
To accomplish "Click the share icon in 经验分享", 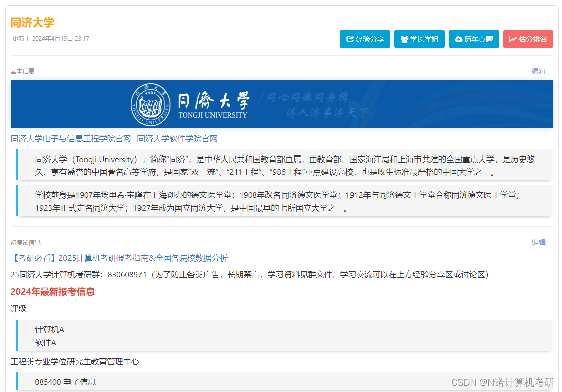I will 350,39.
